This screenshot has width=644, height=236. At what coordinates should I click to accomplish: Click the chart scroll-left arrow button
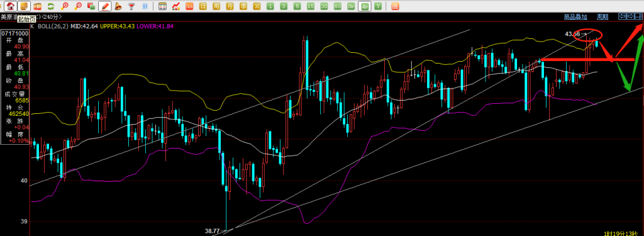pos(622,16)
